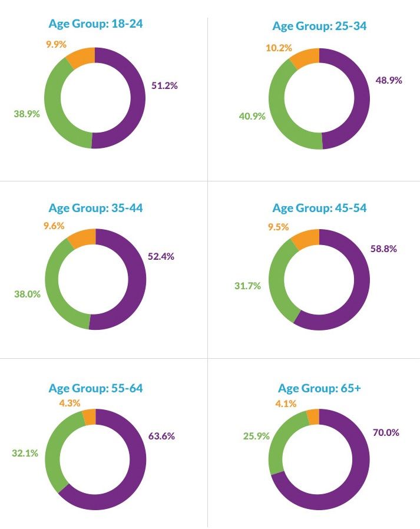This screenshot has height=529, width=420.
Task: Select the 'Age Group: 25-34' heading
Action: [320, 26]
